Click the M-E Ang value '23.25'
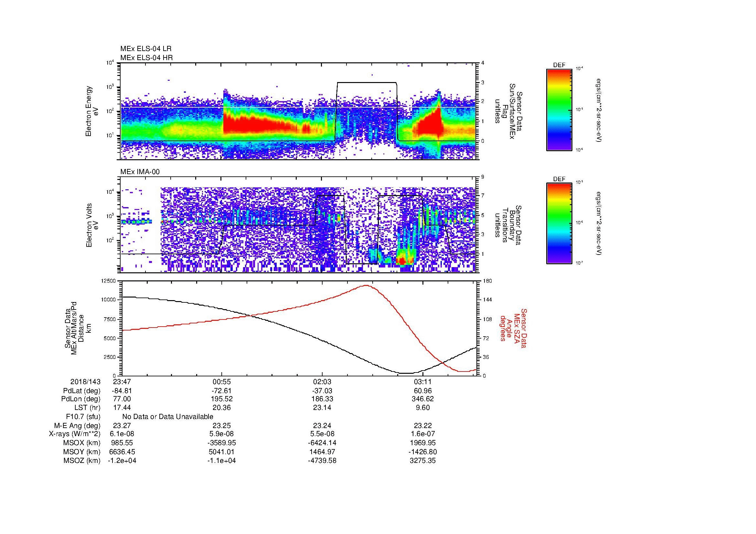Screen dimensions: 756x534 [222, 425]
